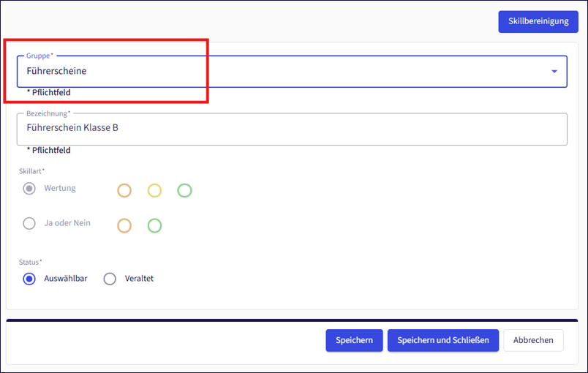Pick the green circle beside Ja oder Nein

pyautogui.click(x=154, y=226)
